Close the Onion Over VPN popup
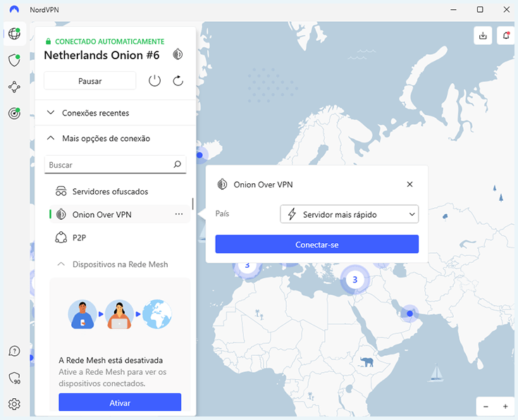 (409, 184)
